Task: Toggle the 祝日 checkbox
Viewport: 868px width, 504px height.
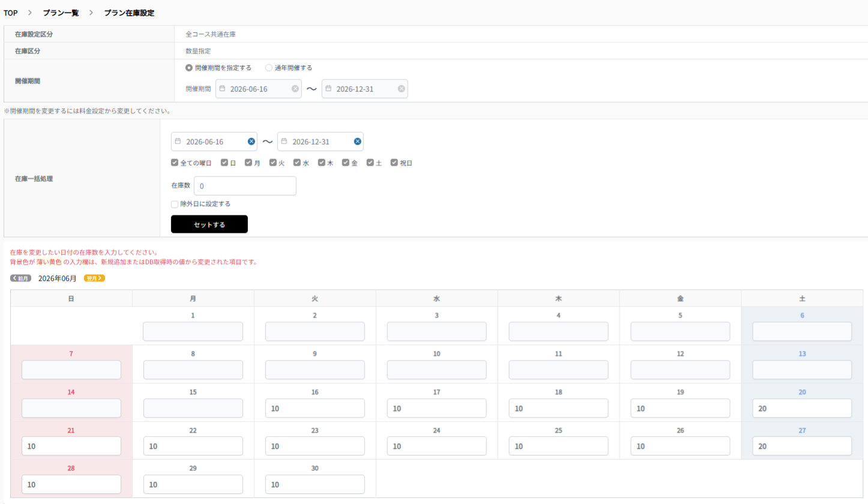Action: 394,163
